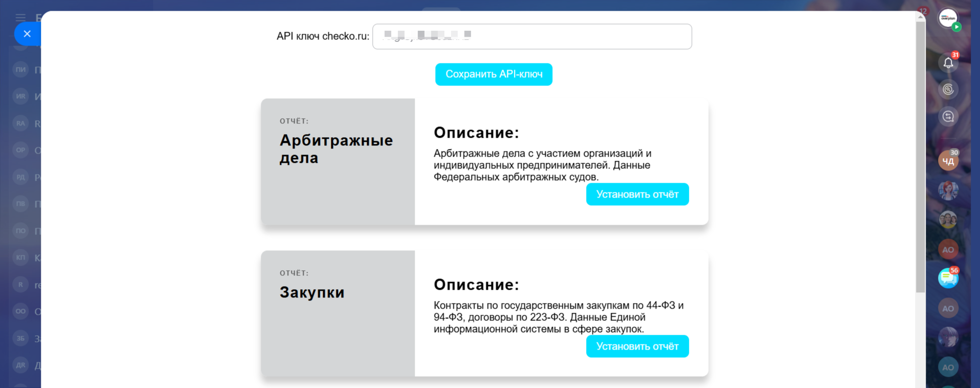Image resolution: width=980 pixels, height=388 pixels.
Task: Open the ЧД chat avatar
Action: click(x=948, y=161)
